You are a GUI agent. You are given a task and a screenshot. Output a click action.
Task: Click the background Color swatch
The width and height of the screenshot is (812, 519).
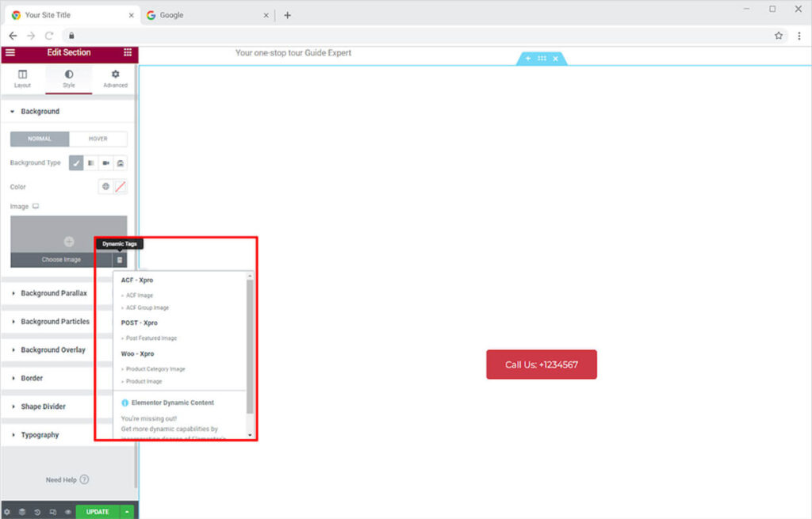[121, 187]
